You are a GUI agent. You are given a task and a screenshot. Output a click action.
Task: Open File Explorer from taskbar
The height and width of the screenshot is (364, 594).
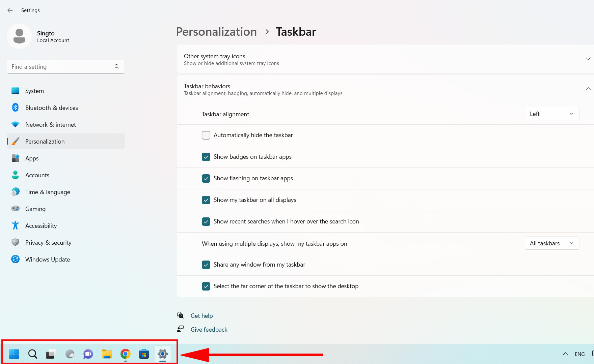click(107, 354)
